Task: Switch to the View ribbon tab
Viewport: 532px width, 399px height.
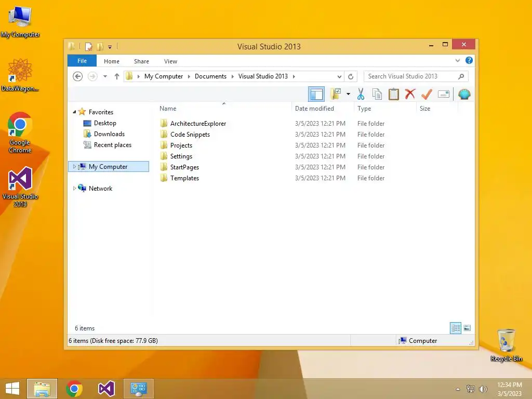Action: coord(170,61)
